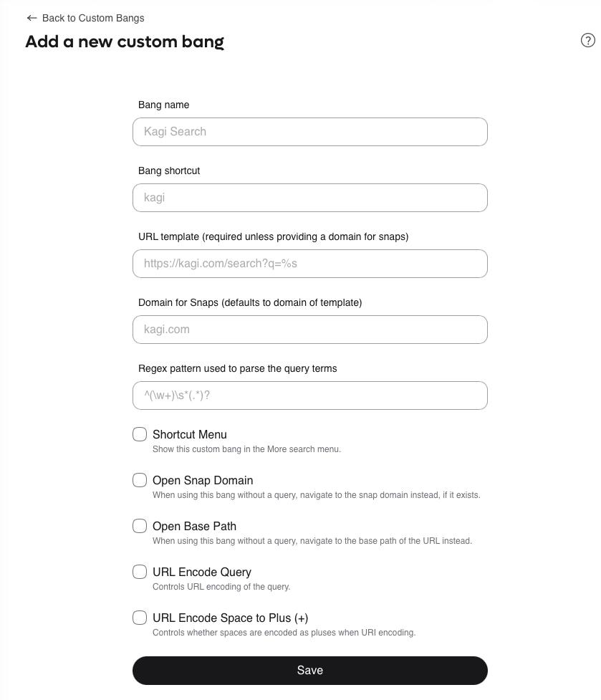Click the Domain for Snaps input field
Viewport: 601px width, 700px height.
click(x=309, y=330)
